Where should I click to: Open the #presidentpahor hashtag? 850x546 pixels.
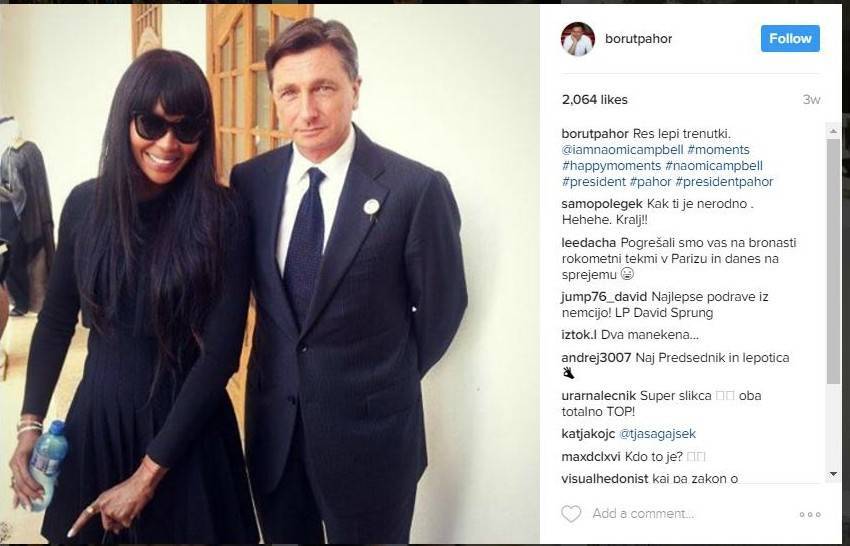click(x=724, y=182)
